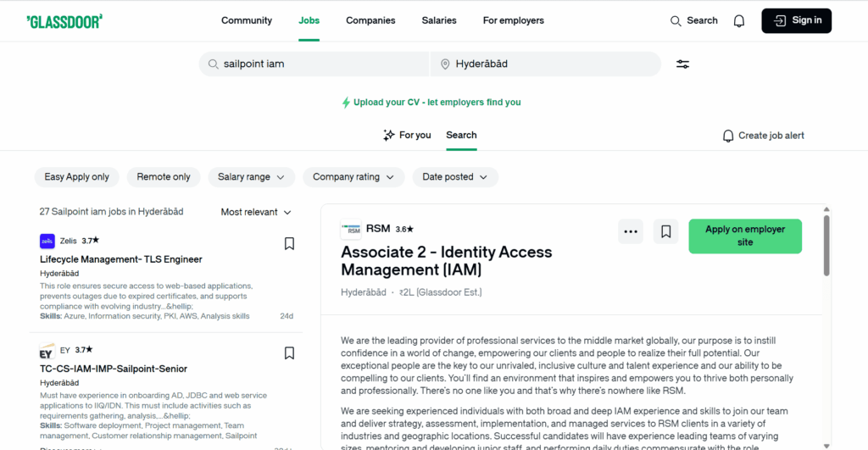The width and height of the screenshot is (868, 450).
Task: Open the Glassdoor logo home link
Action: click(64, 21)
